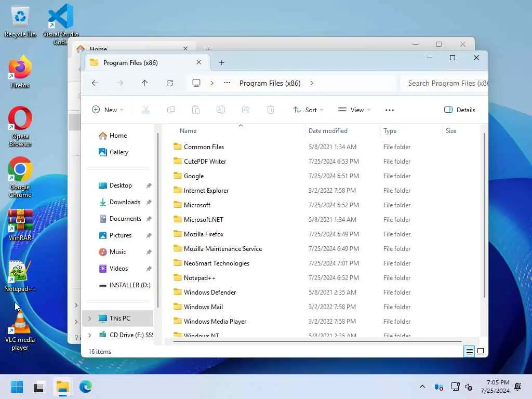Switch to details list view icon in status bar
The height and width of the screenshot is (399, 532).
469,352
